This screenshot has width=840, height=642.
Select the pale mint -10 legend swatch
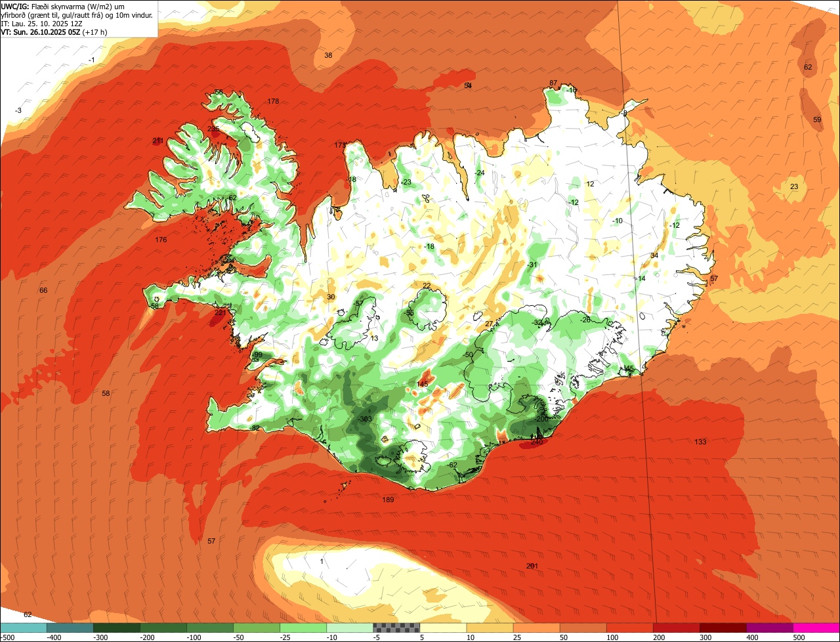pos(350,628)
